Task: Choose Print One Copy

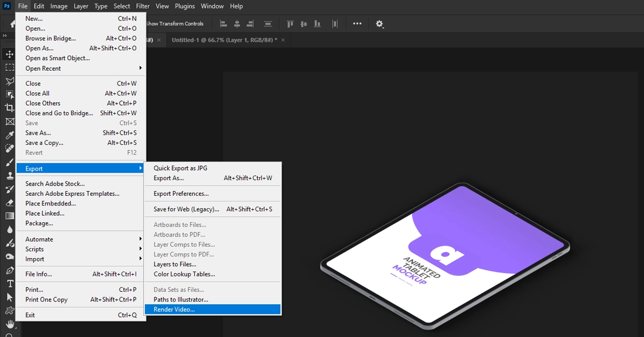Action: pyautogui.click(x=80, y=299)
